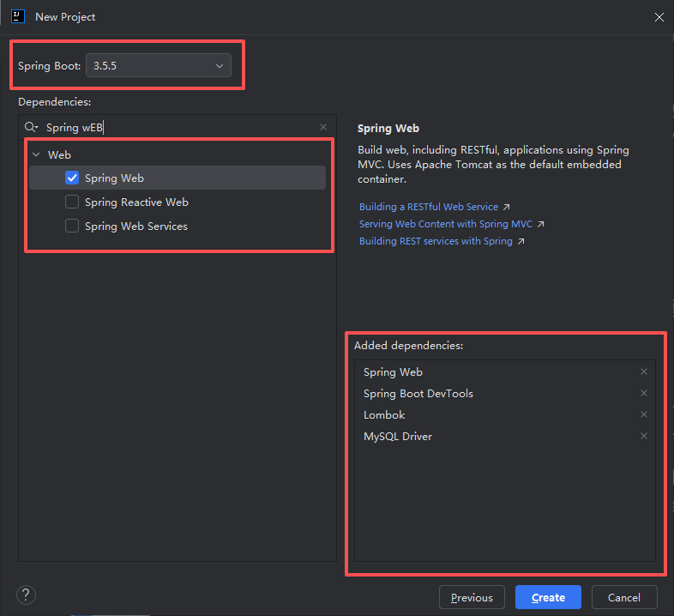This screenshot has height=616, width=674.
Task: Click the dependencies search input field
Action: (177, 127)
